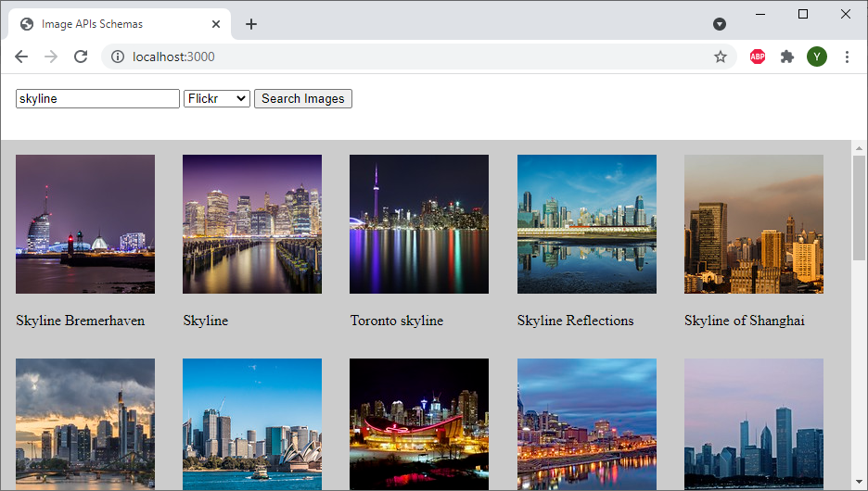Open the Flickr source dropdown
Viewport: 868px width, 491px height.
[x=216, y=98]
